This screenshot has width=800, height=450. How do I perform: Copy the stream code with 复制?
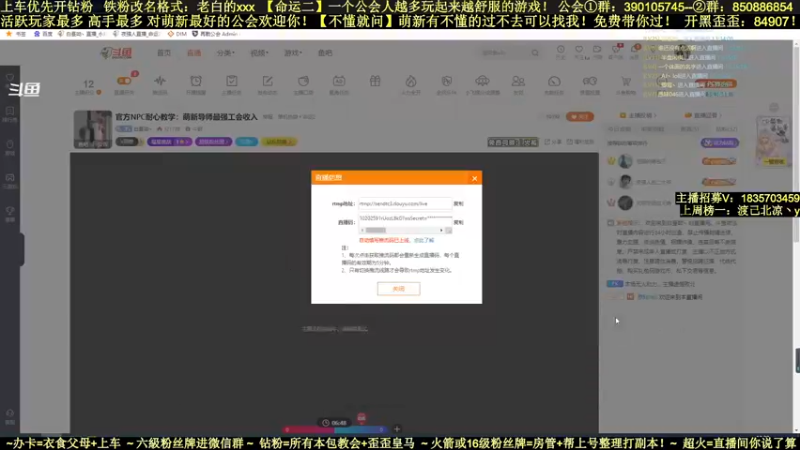click(458, 222)
